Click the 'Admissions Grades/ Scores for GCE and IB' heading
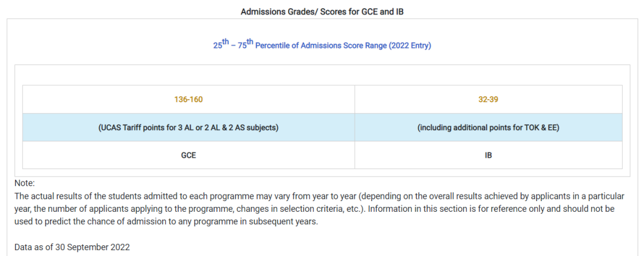644x256 pixels. 322,11
